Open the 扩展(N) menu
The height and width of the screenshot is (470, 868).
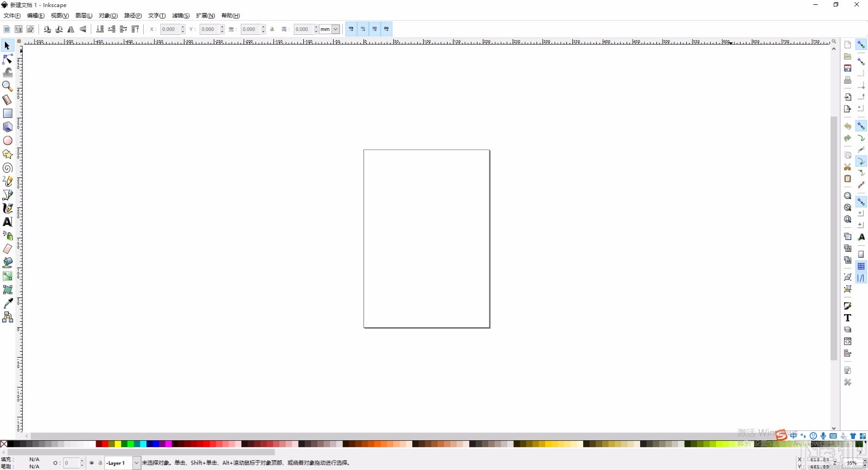coord(205,16)
